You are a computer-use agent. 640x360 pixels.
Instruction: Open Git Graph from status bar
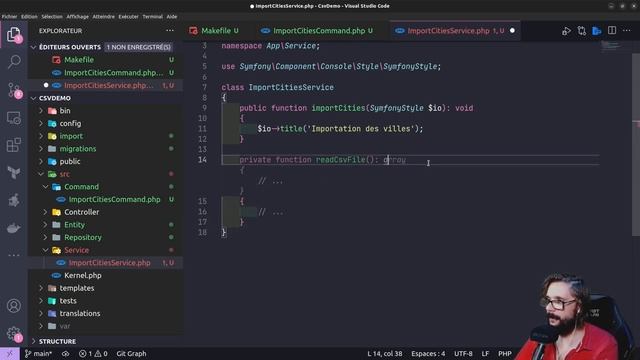[x=131, y=353]
